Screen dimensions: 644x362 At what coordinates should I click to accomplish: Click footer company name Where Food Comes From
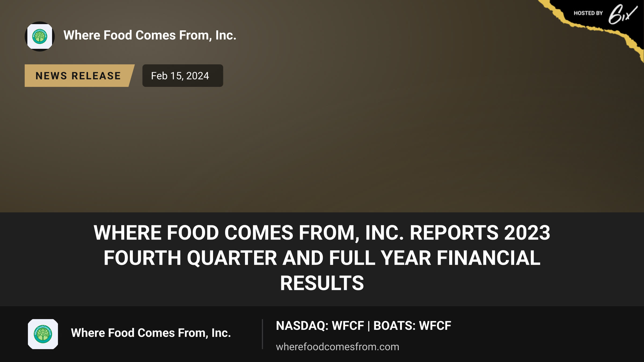pos(151,333)
